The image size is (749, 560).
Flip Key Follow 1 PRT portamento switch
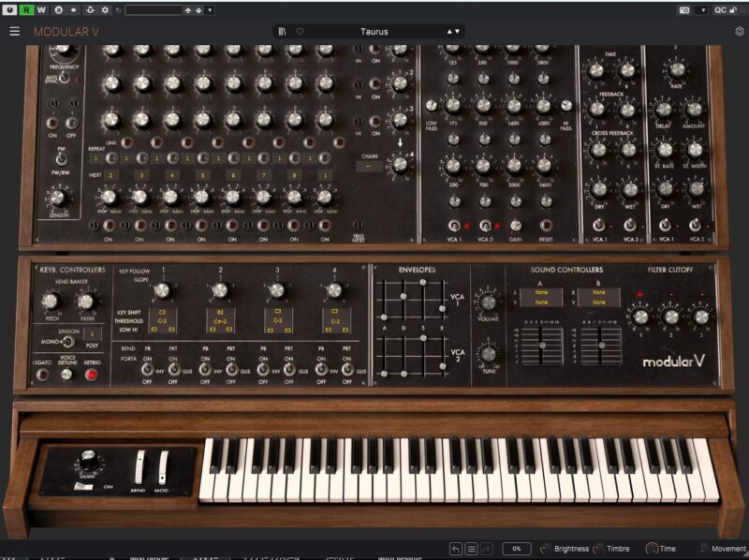[174, 369]
